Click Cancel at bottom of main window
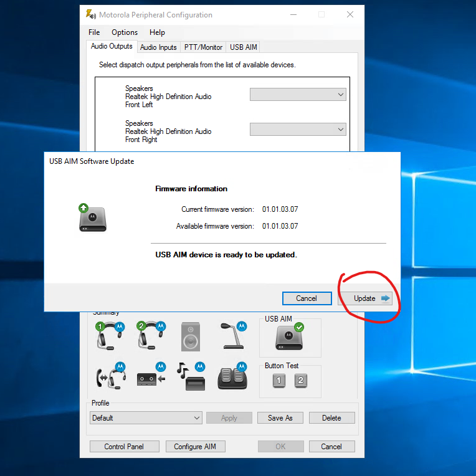The width and height of the screenshot is (476, 476). pyautogui.click(x=332, y=447)
